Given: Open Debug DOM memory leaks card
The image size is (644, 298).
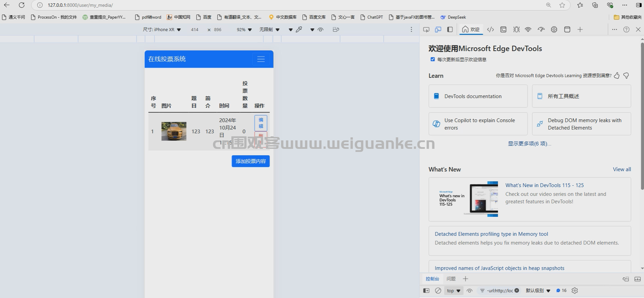Looking at the screenshot, I should (581, 124).
